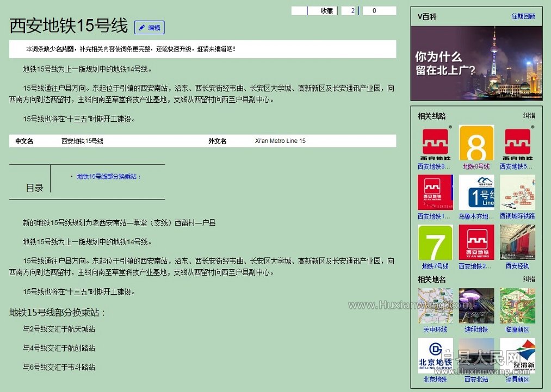Open the 关中环线 map thumbnail

(435, 306)
